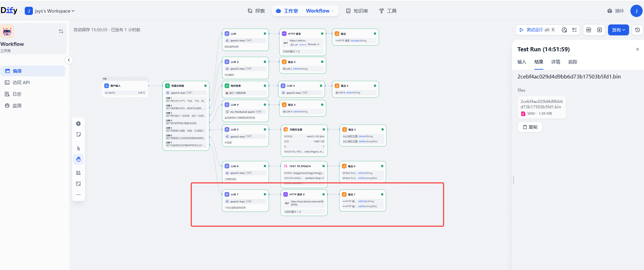Open 日志 in left sidebar

click(x=33, y=94)
